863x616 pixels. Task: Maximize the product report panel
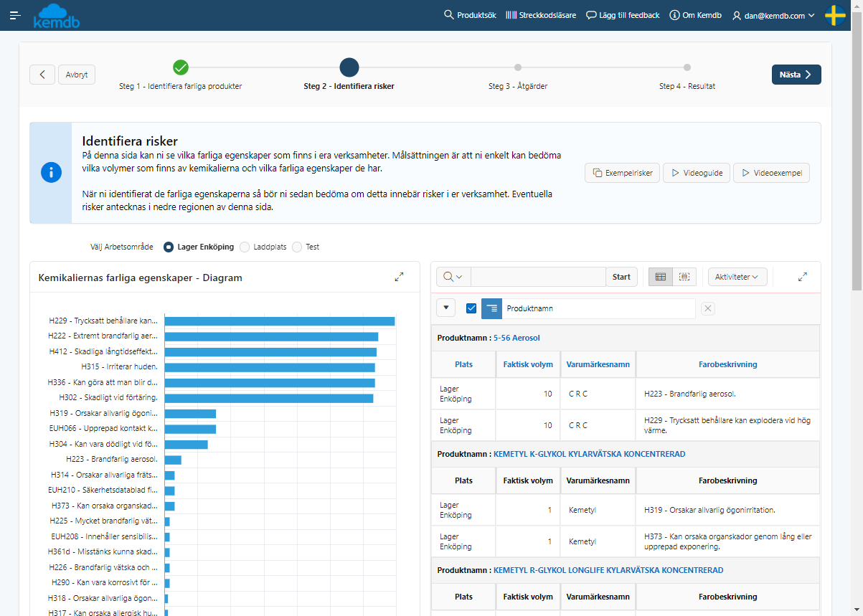click(803, 277)
